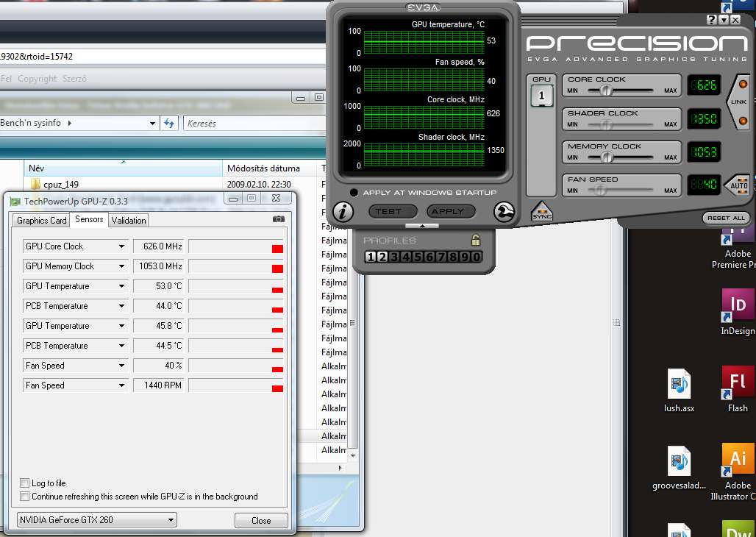756x537 pixels.
Task: Open the Fan Speed RPM dropdown
Action: (121, 385)
